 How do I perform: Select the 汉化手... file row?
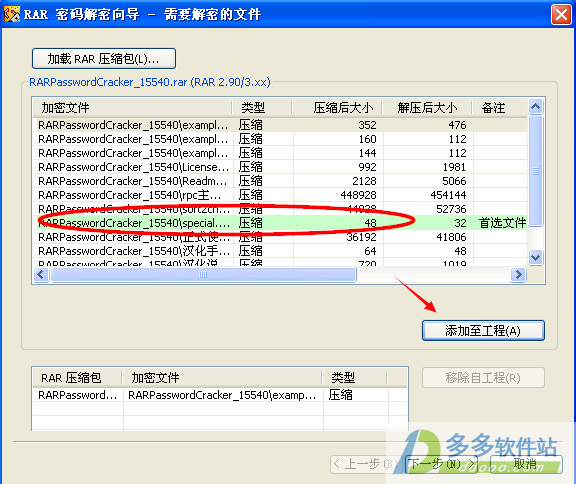280,251
